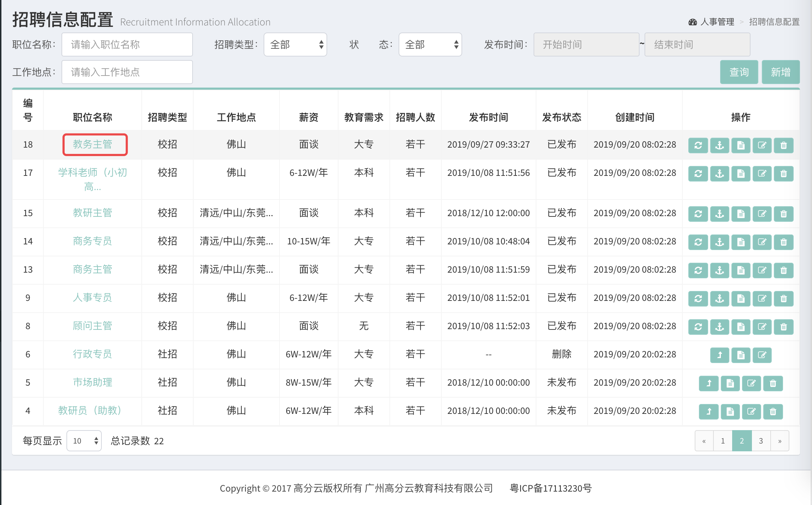Image resolution: width=812 pixels, height=505 pixels.
Task: Switch to page 1 in pagination
Action: (x=723, y=441)
